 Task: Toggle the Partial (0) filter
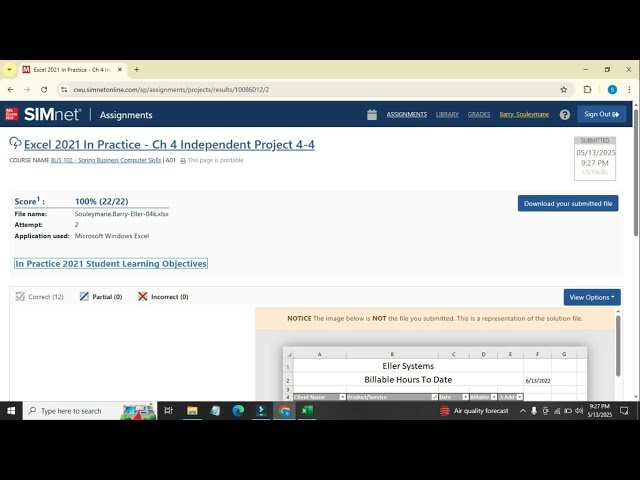101,297
